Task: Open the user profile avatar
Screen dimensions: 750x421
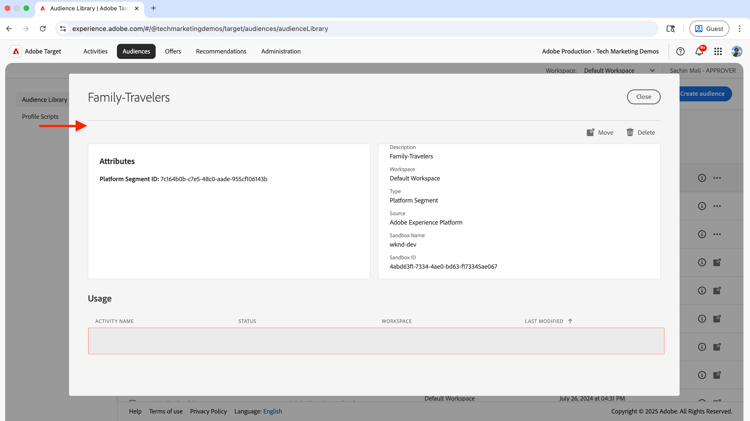Action: pyautogui.click(x=737, y=51)
